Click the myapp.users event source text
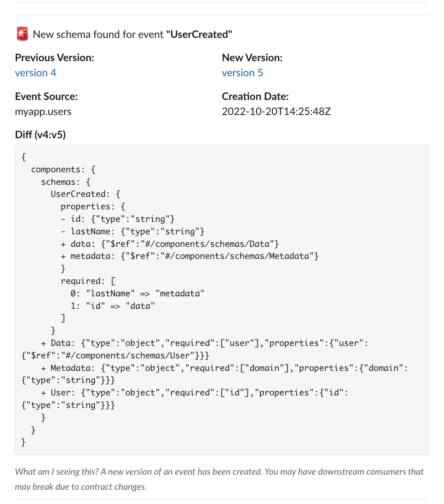The height and width of the screenshot is (504, 444). [x=43, y=112]
